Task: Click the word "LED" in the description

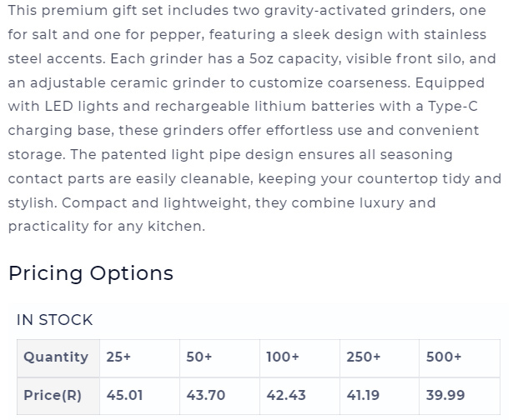Action: pyautogui.click(x=59, y=107)
